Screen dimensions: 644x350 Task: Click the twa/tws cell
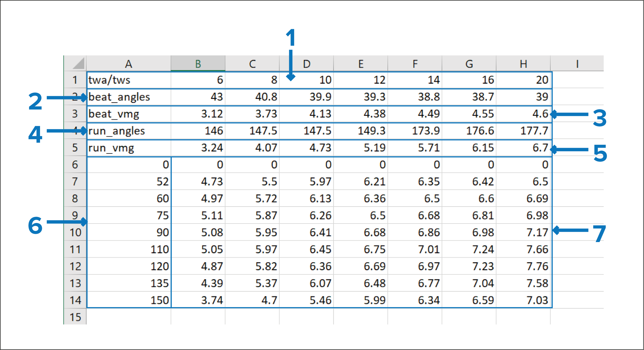coord(129,80)
